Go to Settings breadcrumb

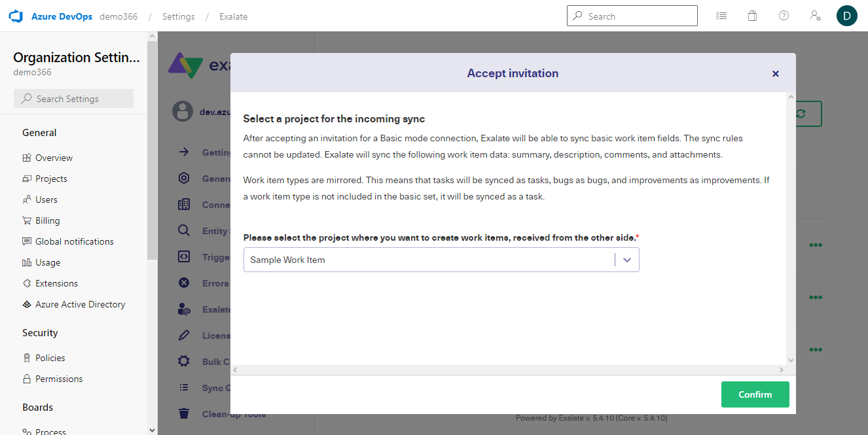(179, 16)
